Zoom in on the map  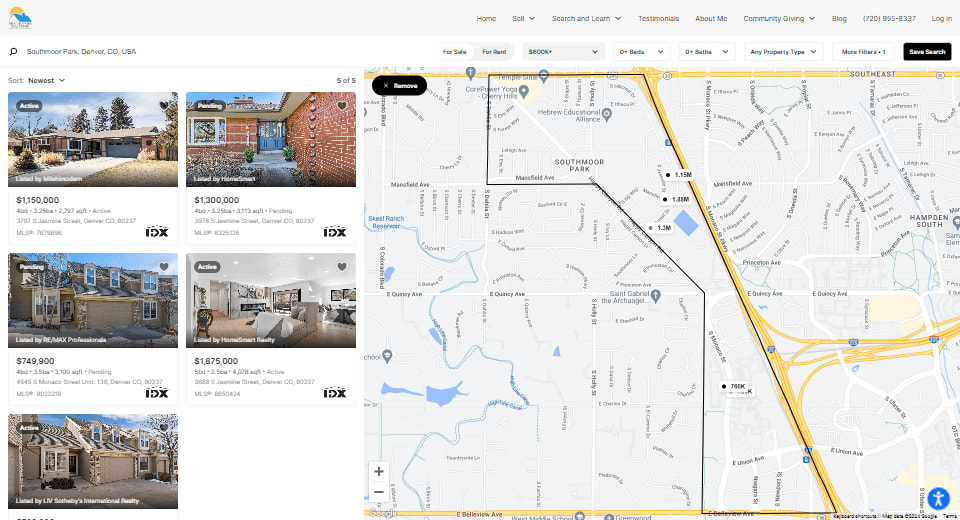(x=378, y=472)
